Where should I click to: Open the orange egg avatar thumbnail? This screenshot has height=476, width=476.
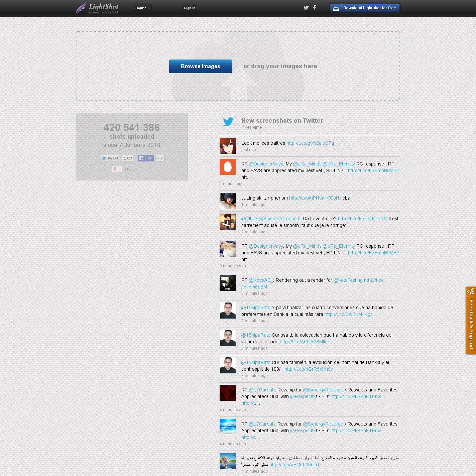pos(228,166)
